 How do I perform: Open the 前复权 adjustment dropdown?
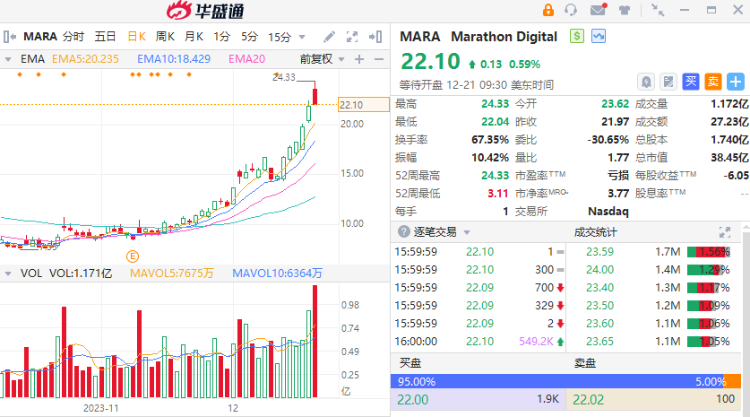pyautogui.click(x=342, y=59)
